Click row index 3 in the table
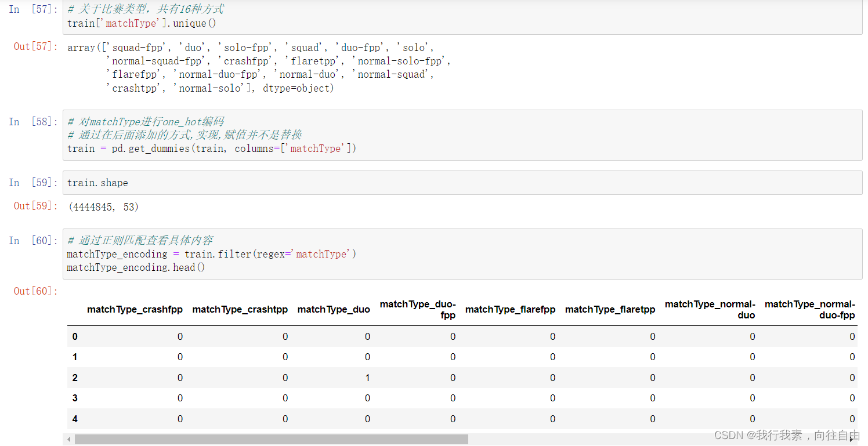The image size is (868, 446). (x=75, y=398)
